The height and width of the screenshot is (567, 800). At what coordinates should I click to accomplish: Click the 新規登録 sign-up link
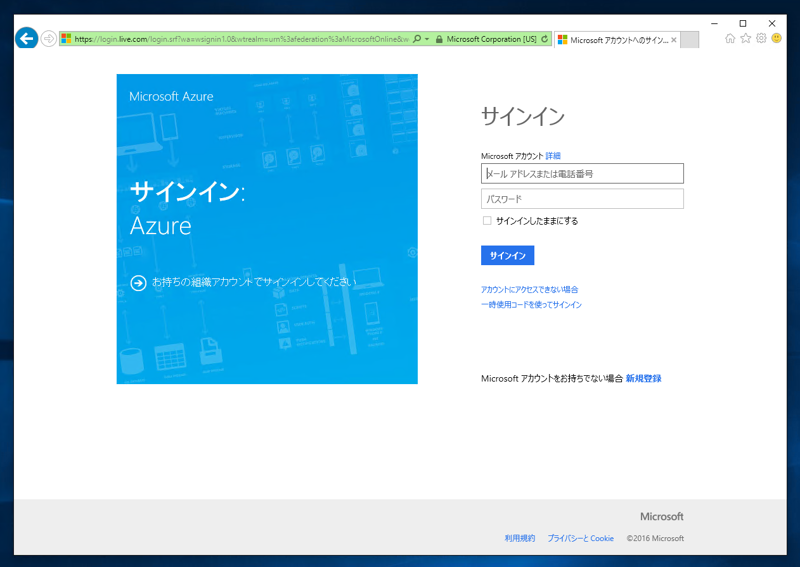(x=643, y=378)
